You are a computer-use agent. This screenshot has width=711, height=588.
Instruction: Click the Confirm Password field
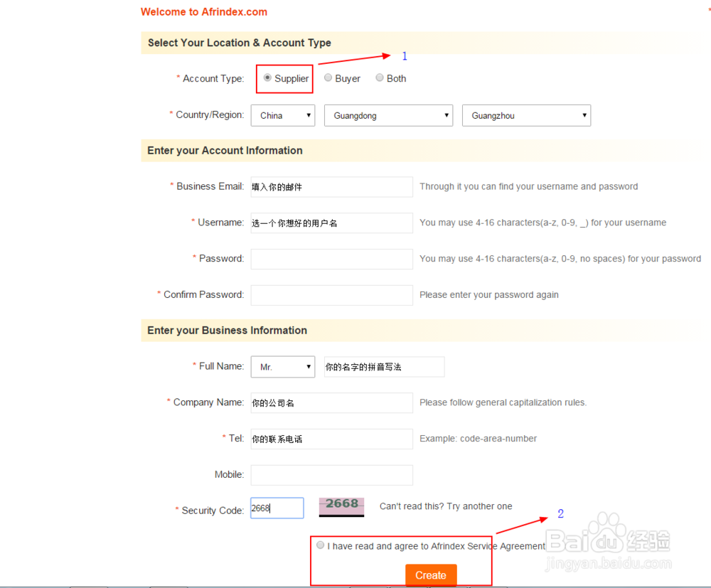331,295
